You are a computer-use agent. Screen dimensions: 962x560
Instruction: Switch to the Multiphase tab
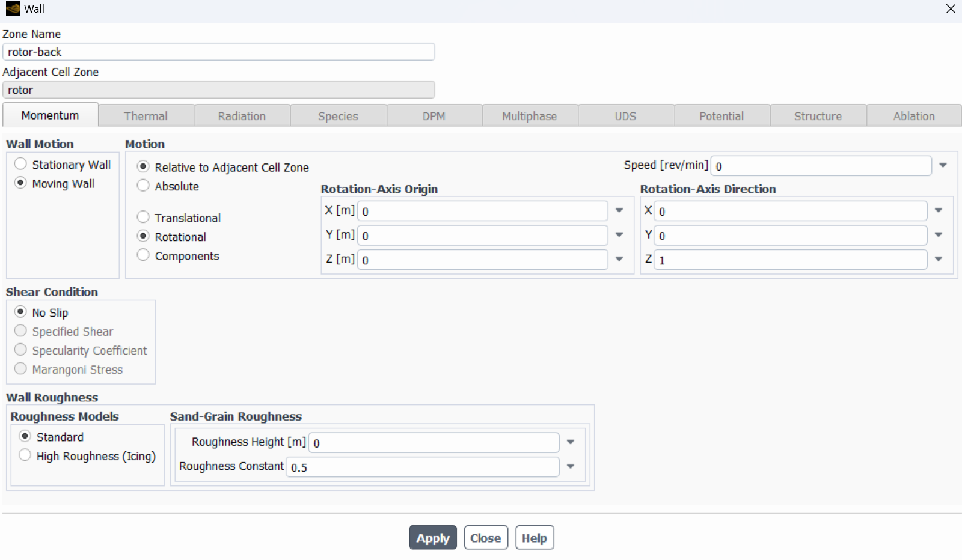pyautogui.click(x=530, y=115)
